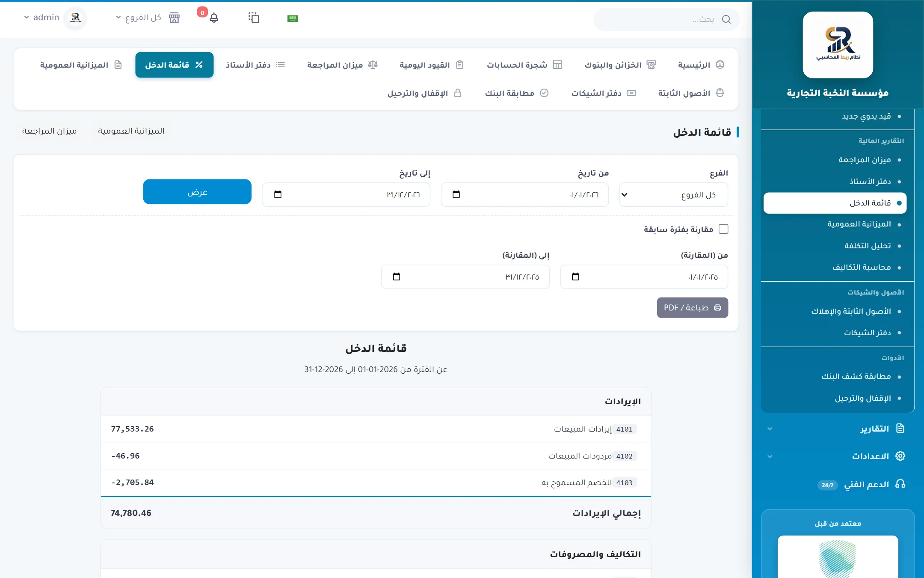Screen dimensions: 924x578
Task: Open الأصول الثابتة tab
Action: (691, 93)
